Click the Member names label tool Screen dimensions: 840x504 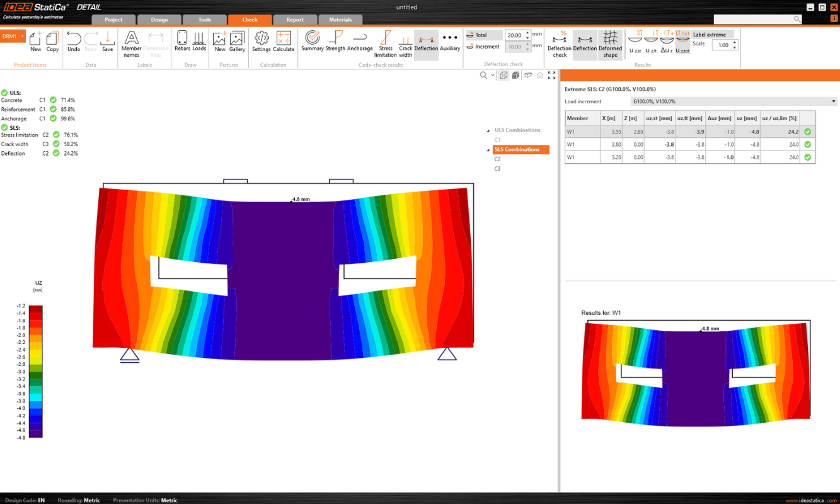pyautogui.click(x=131, y=43)
